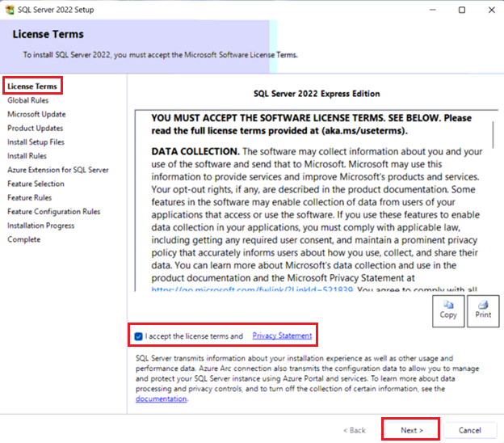Click the SQL Server Setup title bar icon
504x443 pixels.
coord(10,10)
